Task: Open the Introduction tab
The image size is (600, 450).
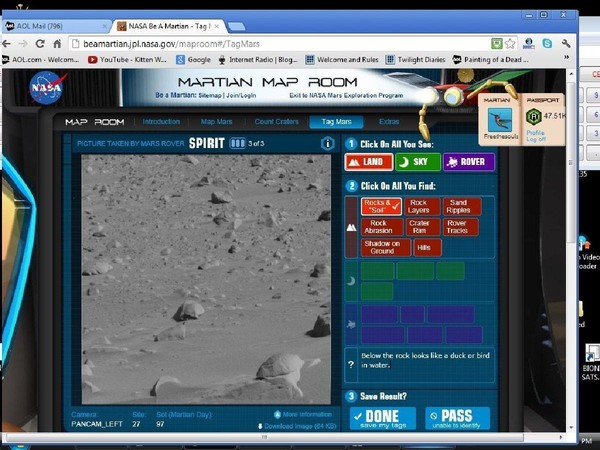Action: [x=161, y=122]
